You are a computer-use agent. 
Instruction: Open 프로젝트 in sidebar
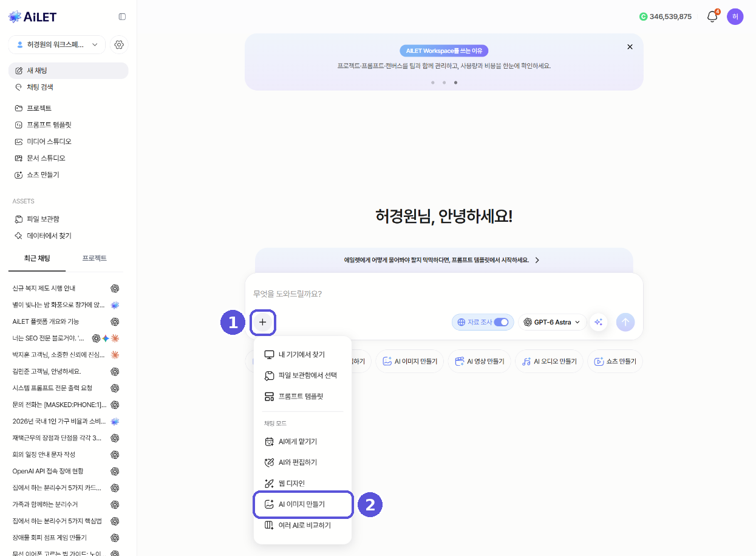pyautogui.click(x=68, y=108)
